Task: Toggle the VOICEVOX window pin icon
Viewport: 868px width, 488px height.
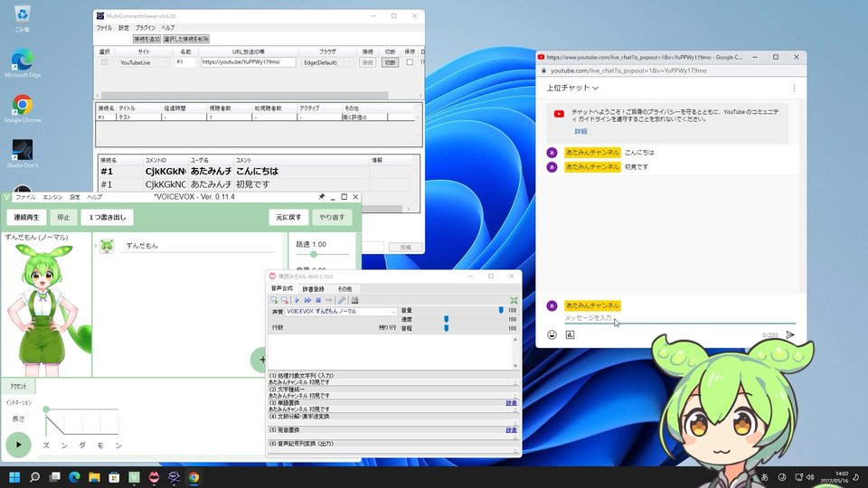Action: pos(321,197)
